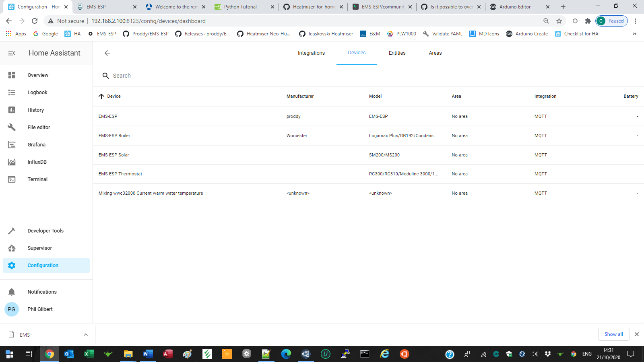Open the Developer Tools hammer icon
Viewport: 644px width, 362px height.
click(12, 231)
